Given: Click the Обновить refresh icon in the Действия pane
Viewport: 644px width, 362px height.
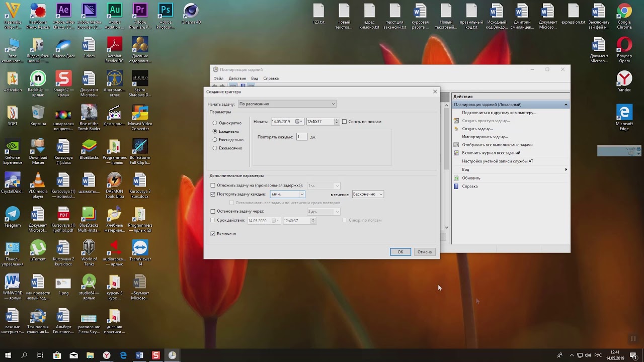Looking at the screenshot, I should pos(456,178).
